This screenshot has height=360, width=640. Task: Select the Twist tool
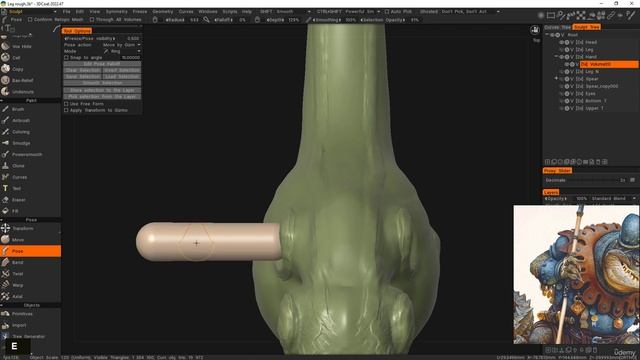pos(18,274)
